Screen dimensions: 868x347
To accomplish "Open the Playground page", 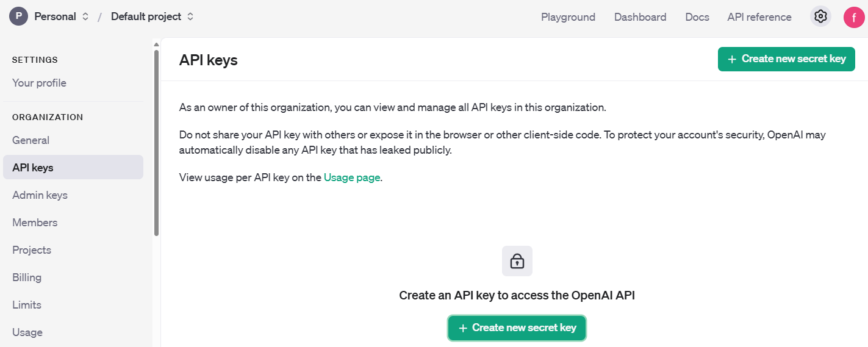I will pyautogui.click(x=568, y=17).
